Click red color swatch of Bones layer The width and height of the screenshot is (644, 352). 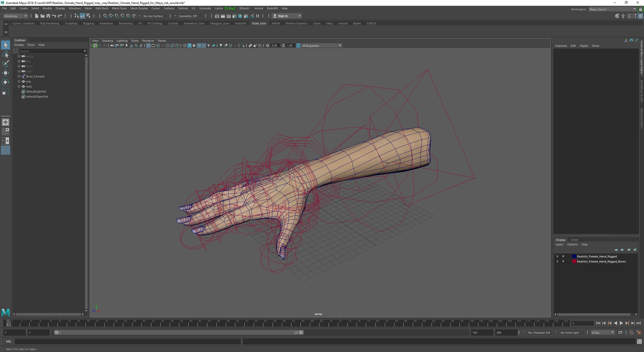[x=574, y=261]
